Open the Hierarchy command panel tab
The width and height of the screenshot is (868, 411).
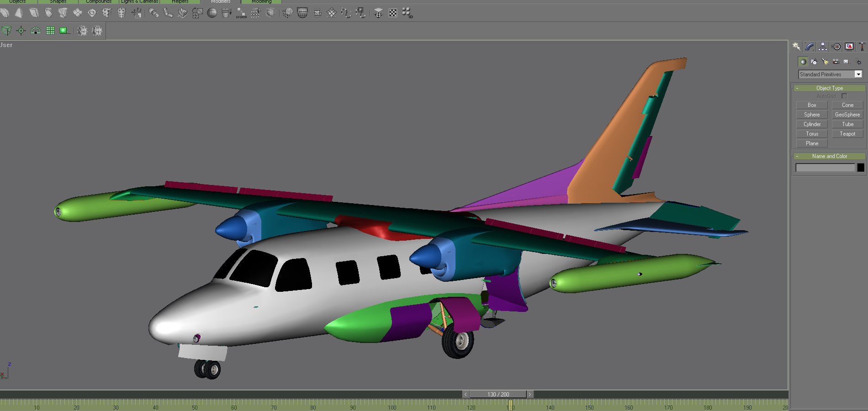click(823, 47)
